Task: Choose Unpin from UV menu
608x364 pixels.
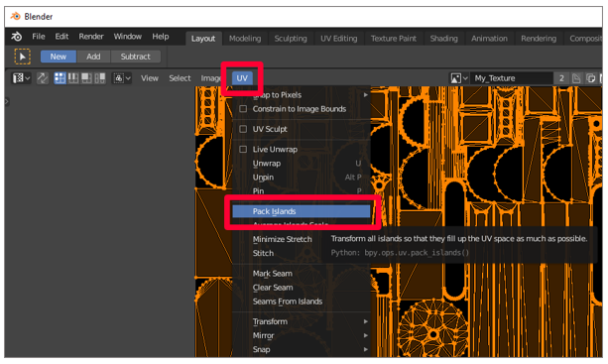Action: [302, 178]
